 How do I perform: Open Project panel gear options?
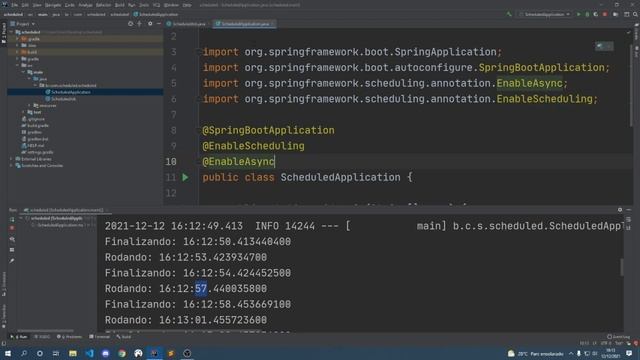tap(150, 24)
